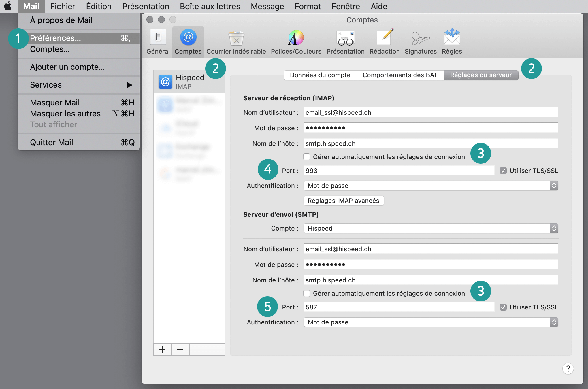Open the Signatures preferences pane

click(x=421, y=42)
